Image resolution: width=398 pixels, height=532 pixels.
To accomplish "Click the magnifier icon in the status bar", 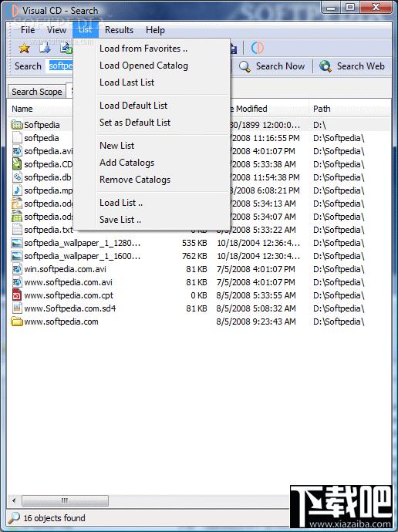I will click(x=14, y=518).
